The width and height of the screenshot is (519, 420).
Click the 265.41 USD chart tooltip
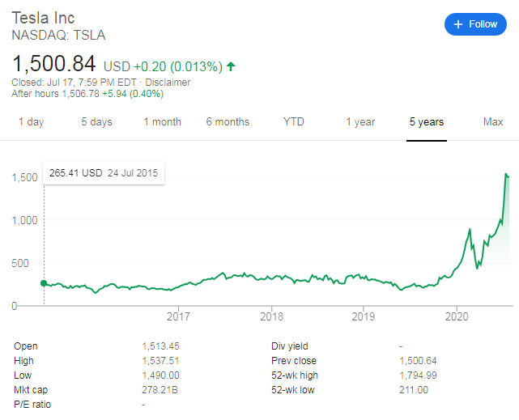point(104,173)
